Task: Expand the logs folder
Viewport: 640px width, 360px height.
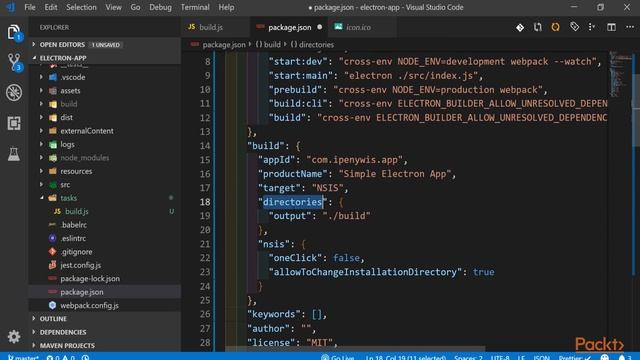Action: pyautogui.click(x=41, y=144)
